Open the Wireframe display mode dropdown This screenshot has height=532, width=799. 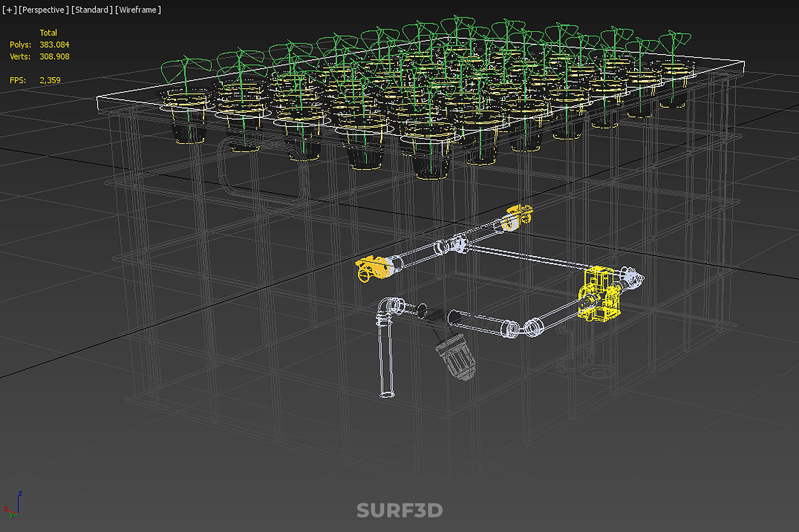(138, 10)
